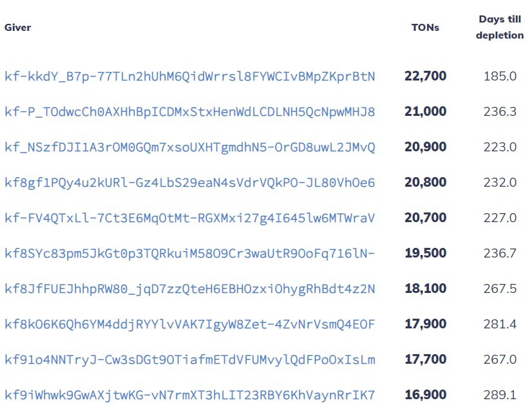Select the 21,000 TONs amount

[x=426, y=111]
